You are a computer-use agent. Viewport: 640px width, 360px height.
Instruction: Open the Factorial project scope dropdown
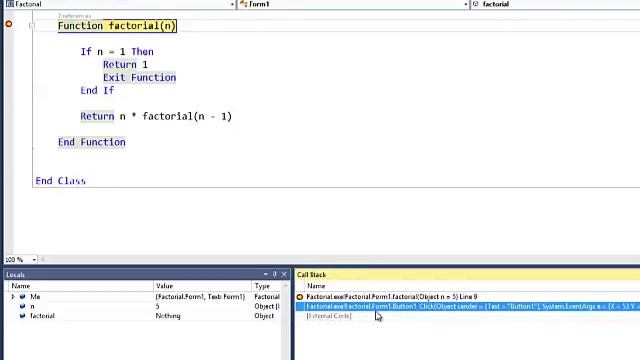click(x=232, y=4)
